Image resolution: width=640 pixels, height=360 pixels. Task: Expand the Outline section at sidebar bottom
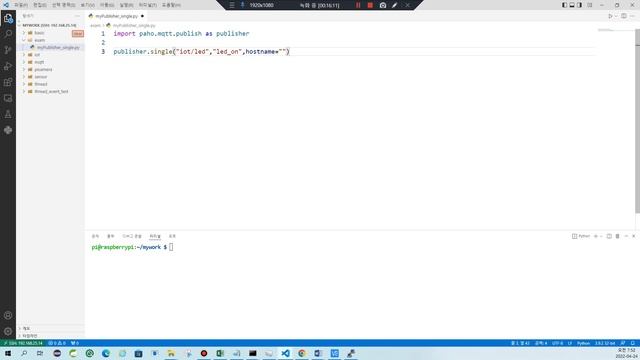[x=26, y=328]
